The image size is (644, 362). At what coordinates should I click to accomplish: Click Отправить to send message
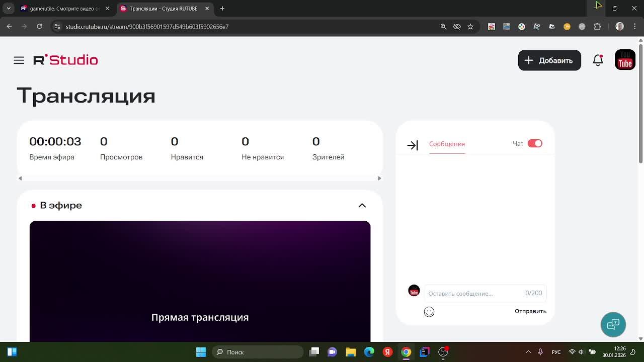click(530, 311)
